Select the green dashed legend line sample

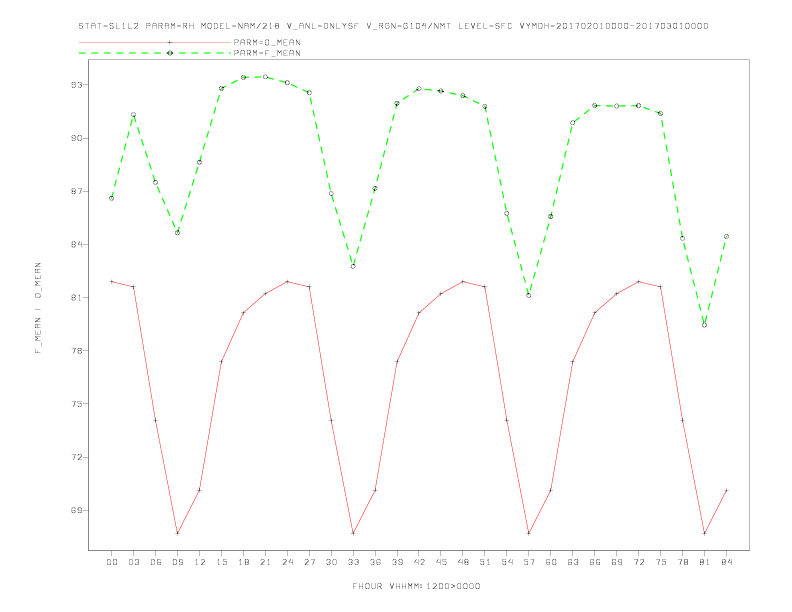coord(155,53)
